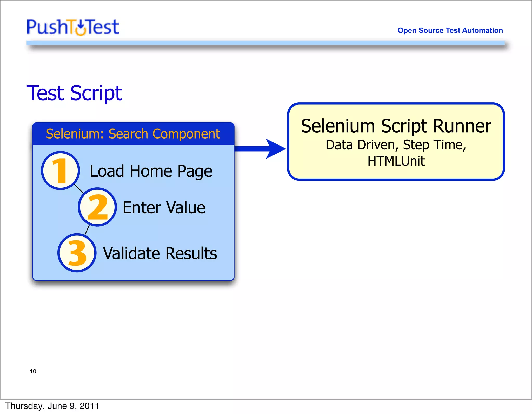Viewport: 532px width, 414px height.
Task: Click the PushToTest logo
Action: [x=73, y=27]
